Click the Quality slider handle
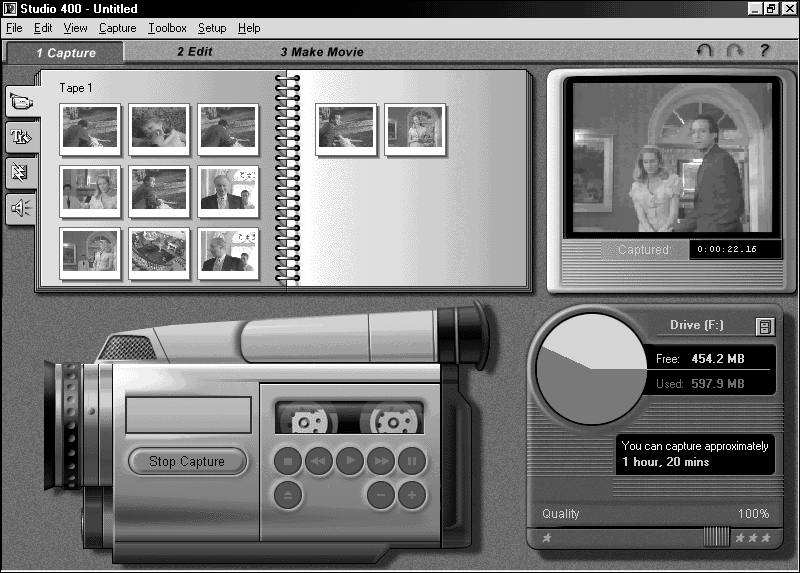The image size is (800, 573). pos(716,537)
